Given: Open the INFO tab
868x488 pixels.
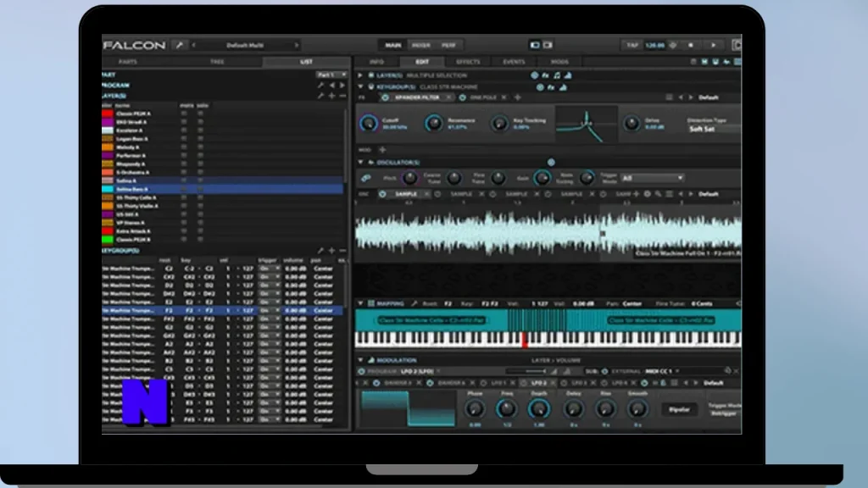Looking at the screenshot, I should pos(376,62).
